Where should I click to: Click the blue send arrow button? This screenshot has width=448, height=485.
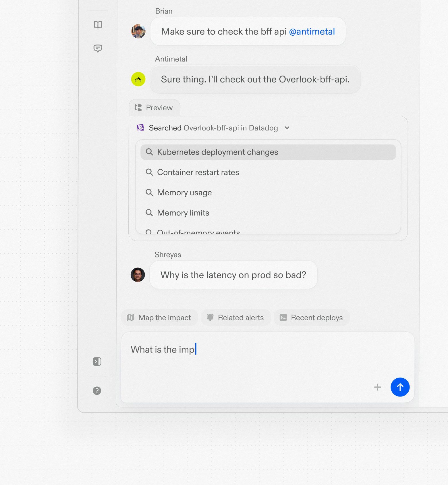400,387
